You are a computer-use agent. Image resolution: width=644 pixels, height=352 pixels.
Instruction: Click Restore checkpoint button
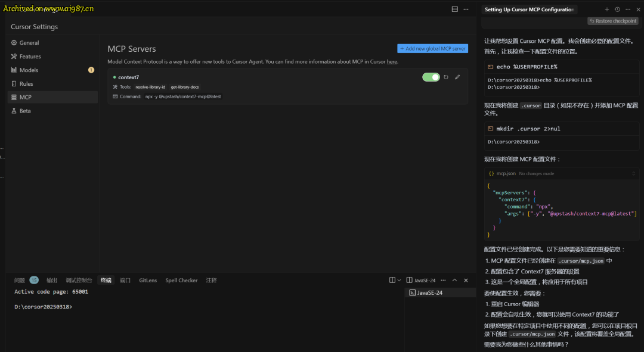click(613, 21)
